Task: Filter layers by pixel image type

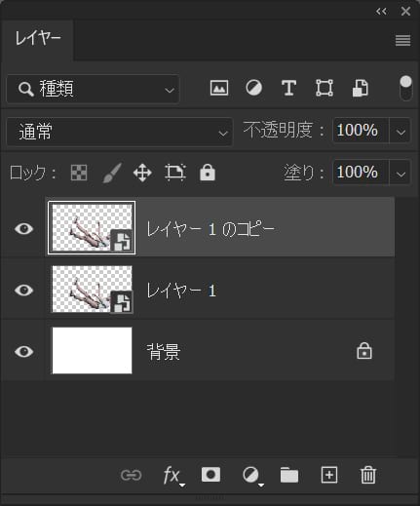Action: (x=219, y=88)
